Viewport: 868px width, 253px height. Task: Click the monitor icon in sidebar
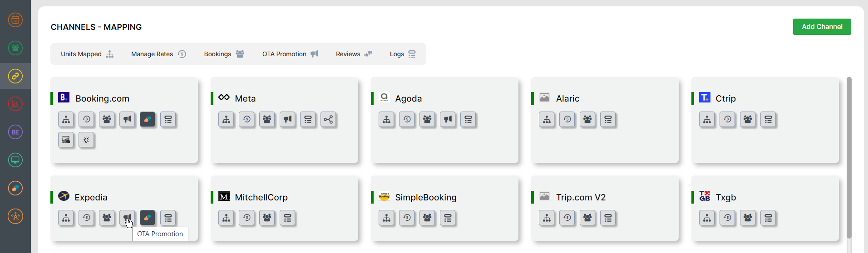click(x=15, y=160)
